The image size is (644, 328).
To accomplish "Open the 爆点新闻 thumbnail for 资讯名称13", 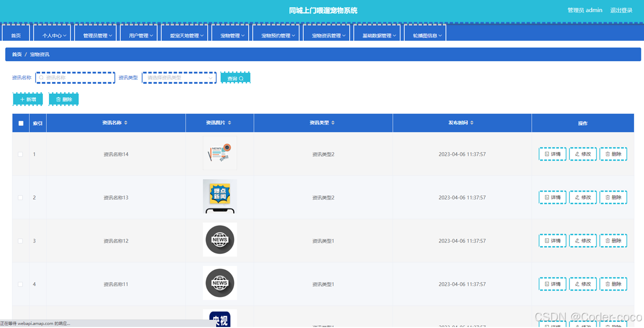I will [x=220, y=196].
